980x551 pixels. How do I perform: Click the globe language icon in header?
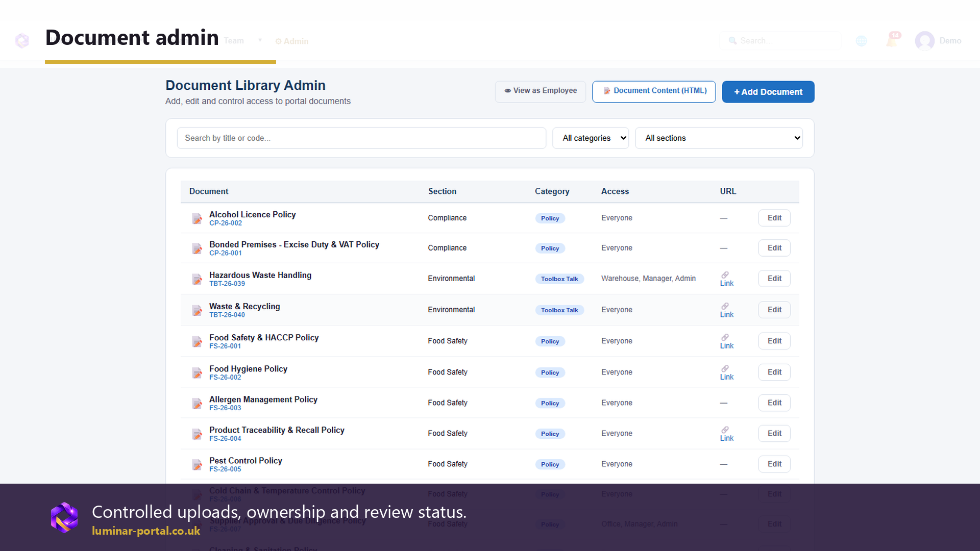pyautogui.click(x=861, y=41)
